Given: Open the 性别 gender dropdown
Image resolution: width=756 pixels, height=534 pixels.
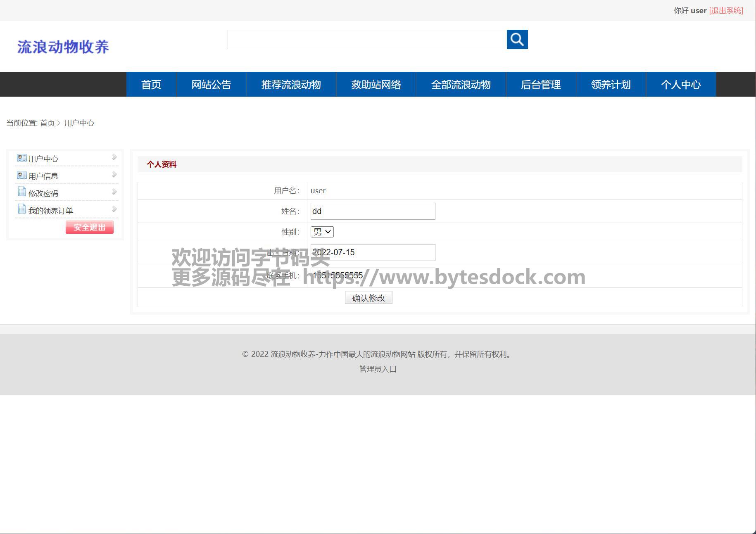Looking at the screenshot, I should tap(322, 232).
